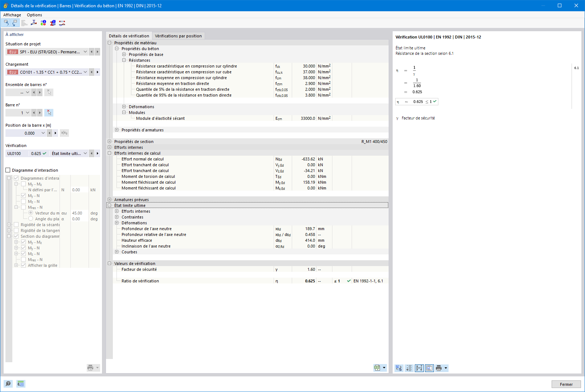Screen dimensions: 585x392
Task: Toggle Afficher la grille checkbox
Action: (x=23, y=265)
